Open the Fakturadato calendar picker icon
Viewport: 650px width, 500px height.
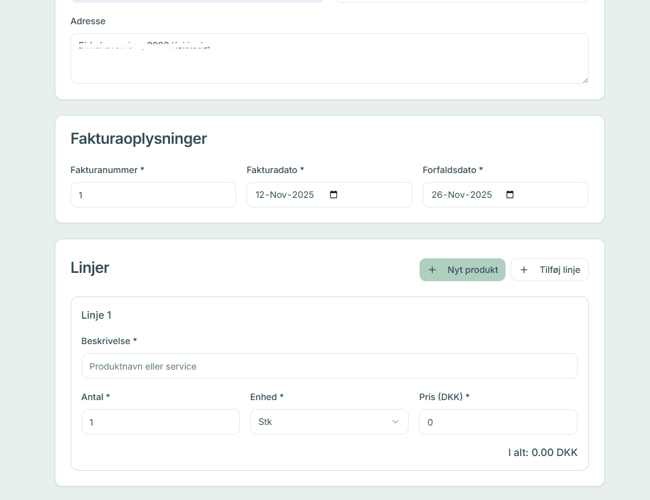point(334,195)
